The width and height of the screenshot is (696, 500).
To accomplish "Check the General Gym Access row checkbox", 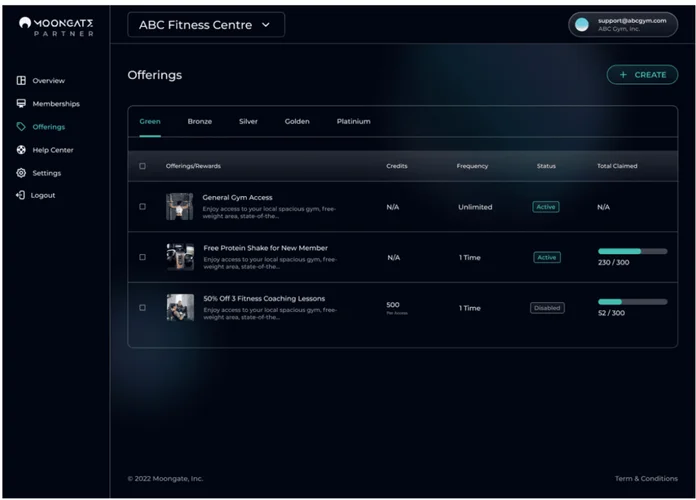I will 142,207.
